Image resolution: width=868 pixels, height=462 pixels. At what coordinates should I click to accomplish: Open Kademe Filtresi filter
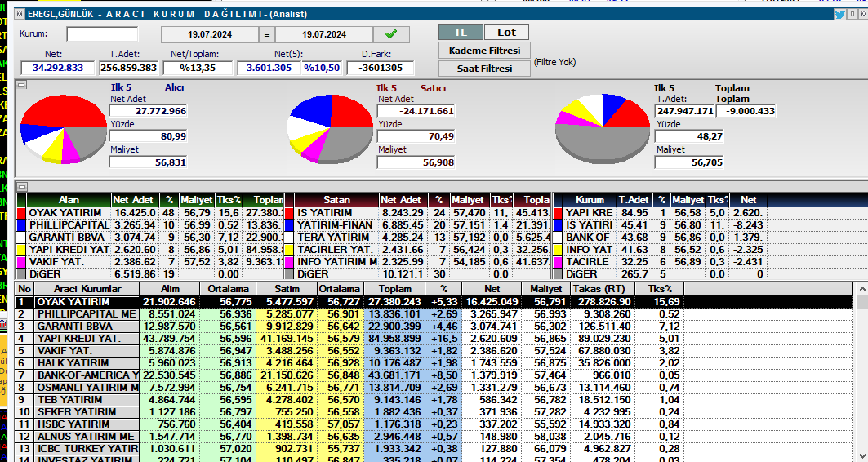[484, 51]
